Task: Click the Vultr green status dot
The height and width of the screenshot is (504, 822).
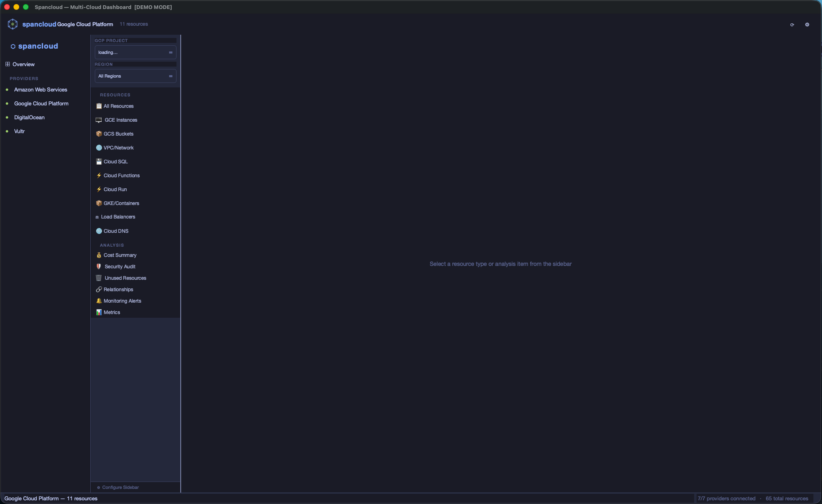Action: (x=7, y=132)
